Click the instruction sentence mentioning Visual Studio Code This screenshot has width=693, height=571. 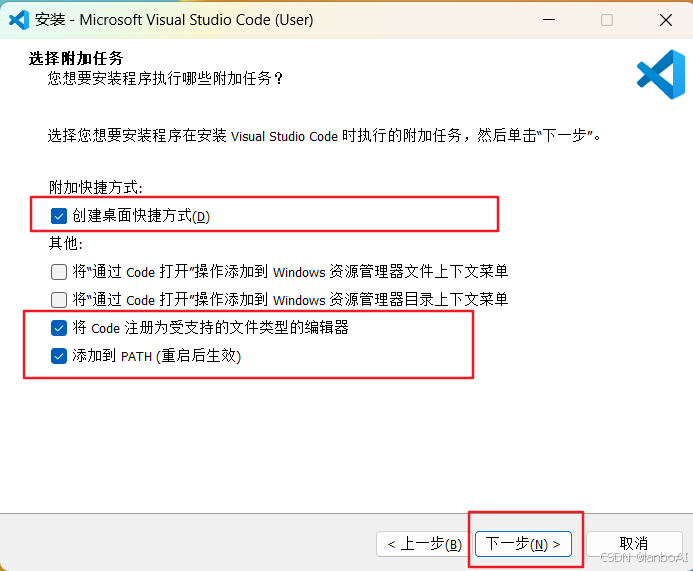pyautogui.click(x=324, y=135)
